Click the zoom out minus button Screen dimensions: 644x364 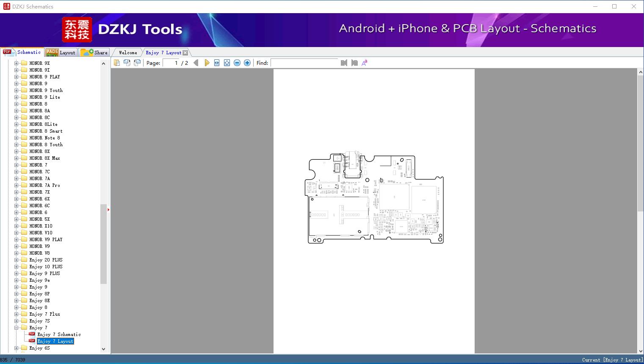coord(237,63)
